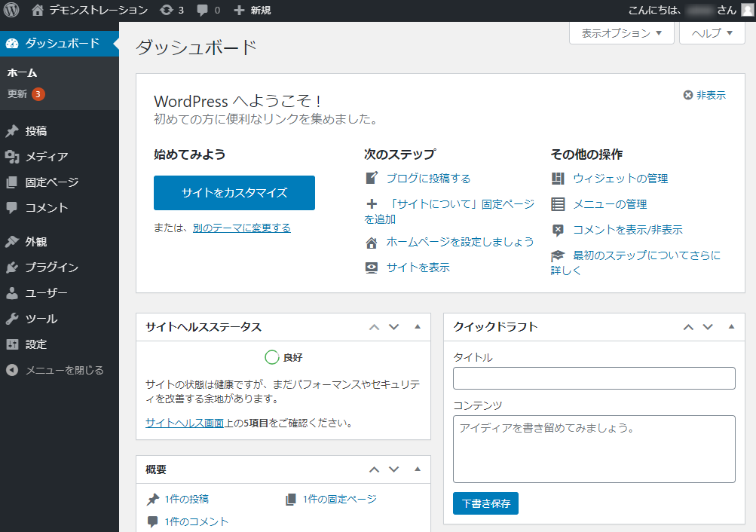Collapse the サイトヘルスステータス panel
This screenshot has height=532, width=756.
coord(418,327)
